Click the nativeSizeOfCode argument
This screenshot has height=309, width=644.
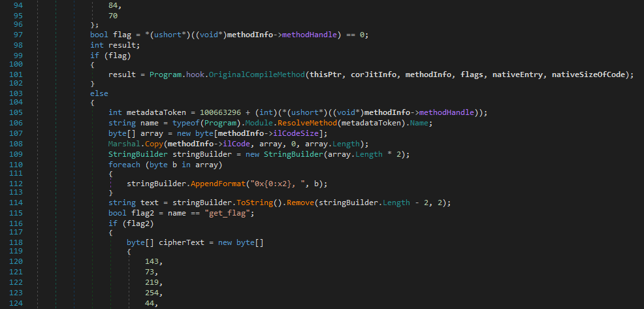click(x=590, y=75)
